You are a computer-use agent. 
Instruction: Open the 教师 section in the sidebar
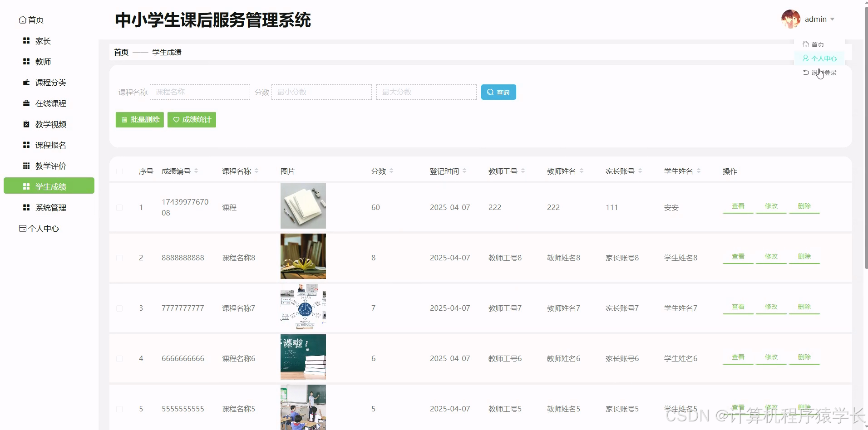pos(44,62)
